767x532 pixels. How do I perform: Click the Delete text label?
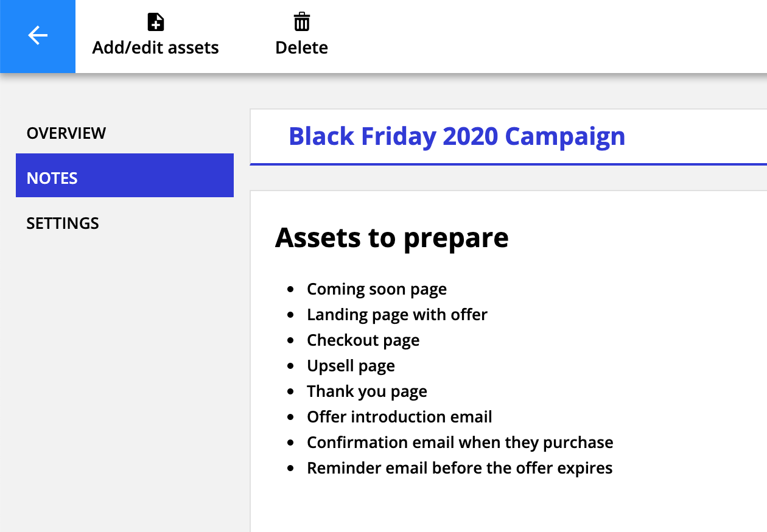click(x=302, y=47)
